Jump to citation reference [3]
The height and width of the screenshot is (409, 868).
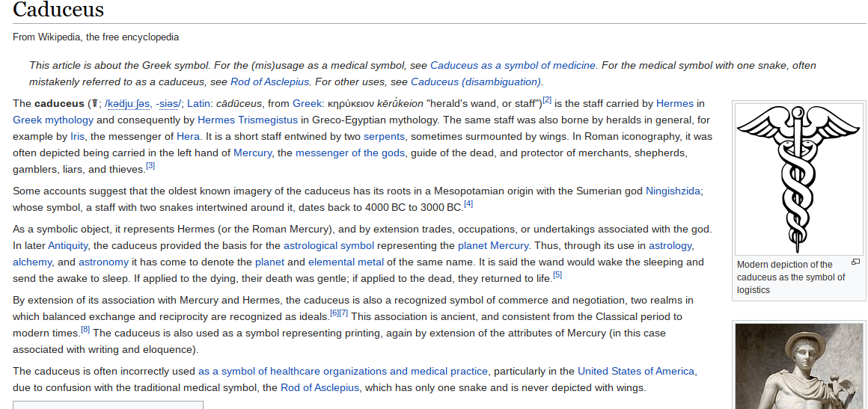click(150, 165)
